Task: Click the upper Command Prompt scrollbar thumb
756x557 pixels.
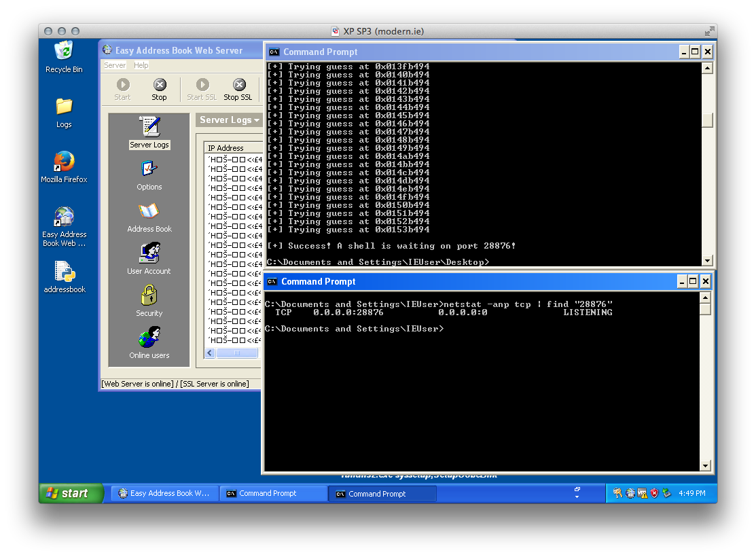Action: (707, 120)
